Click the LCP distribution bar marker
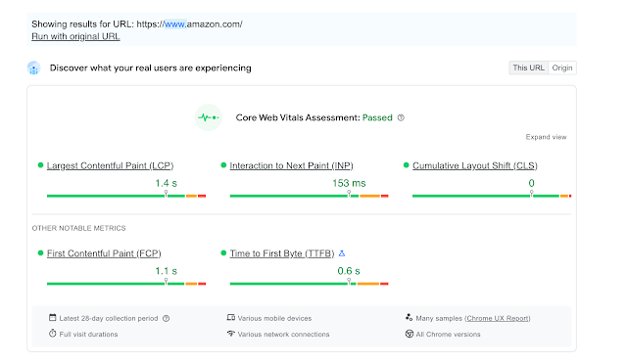 coord(166,194)
